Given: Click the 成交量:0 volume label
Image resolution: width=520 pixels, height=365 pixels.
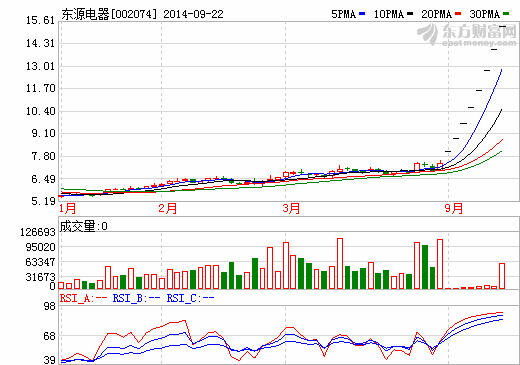Looking at the screenshot, I should pyautogui.click(x=84, y=226).
